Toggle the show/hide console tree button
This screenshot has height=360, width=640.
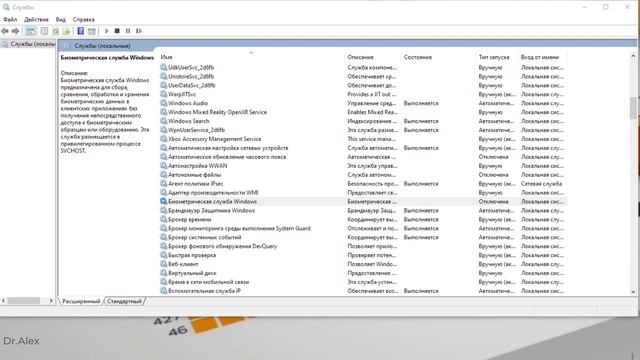(31, 31)
